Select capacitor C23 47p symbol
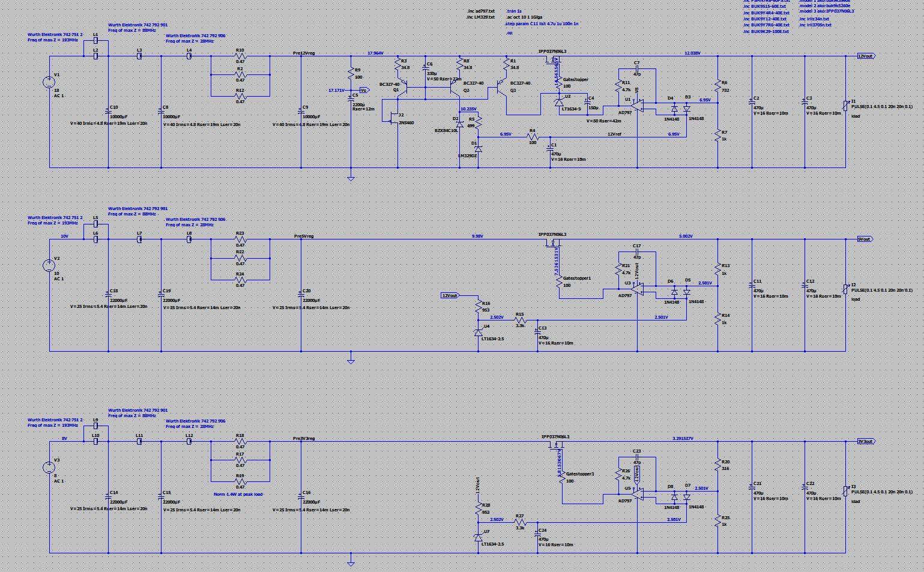The image size is (924, 572). [637, 457]
